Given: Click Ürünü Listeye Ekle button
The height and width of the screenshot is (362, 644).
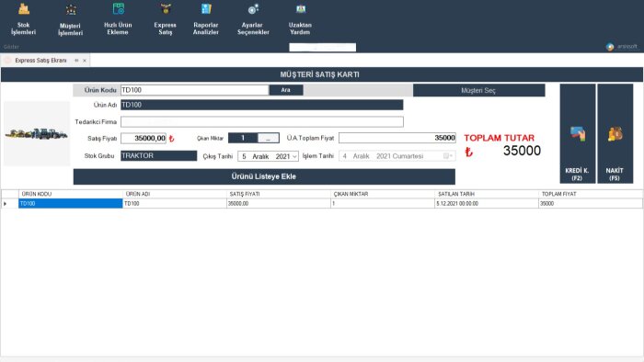Looking at the screenshot, I should tap(264, 176).
